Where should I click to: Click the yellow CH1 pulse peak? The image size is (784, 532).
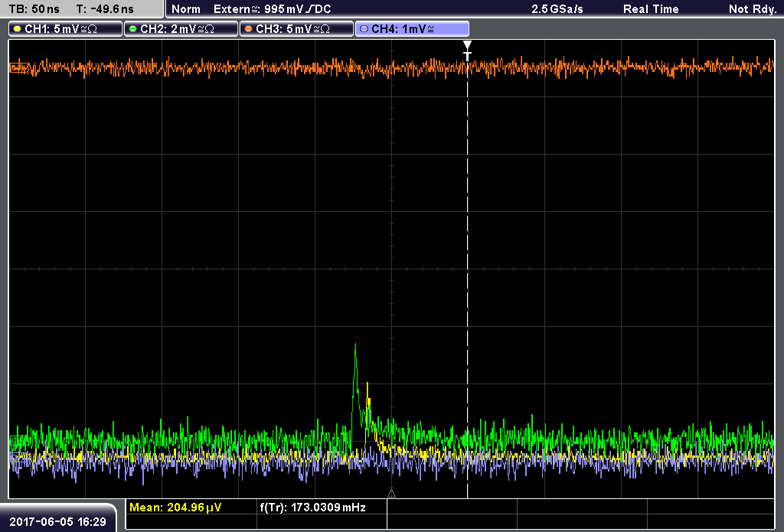367,384
